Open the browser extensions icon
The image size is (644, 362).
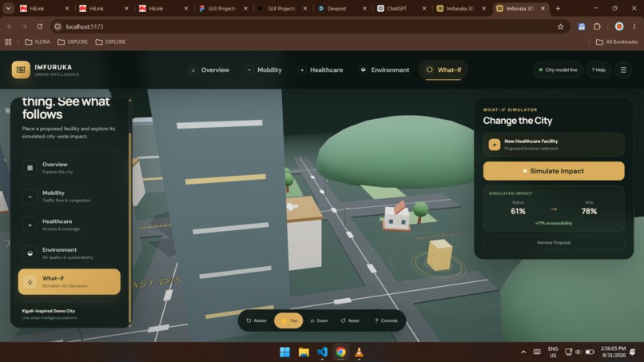pyautogui.click(x=597, y=26)
